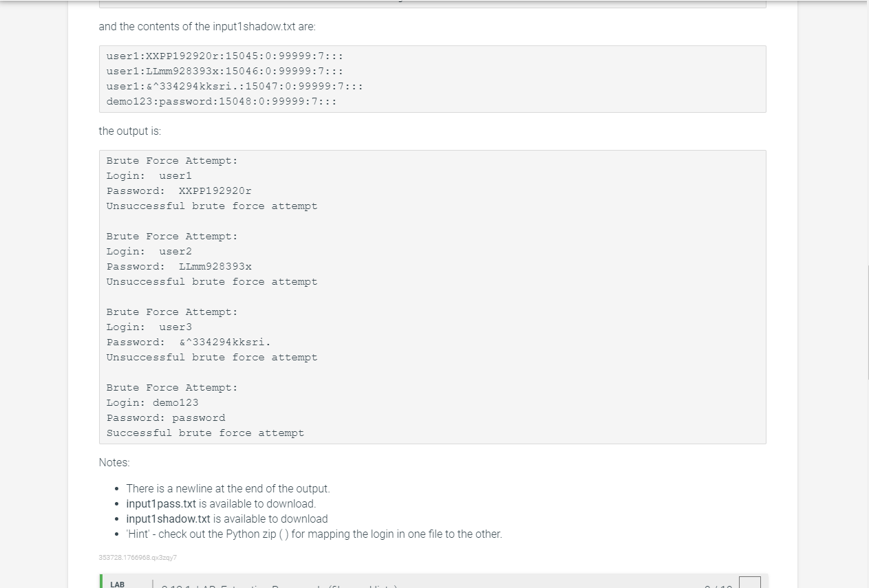The width and height of the screenshot is (869, 588).
Task: Select the brute force output code block
Action: (x=432, y=296)
